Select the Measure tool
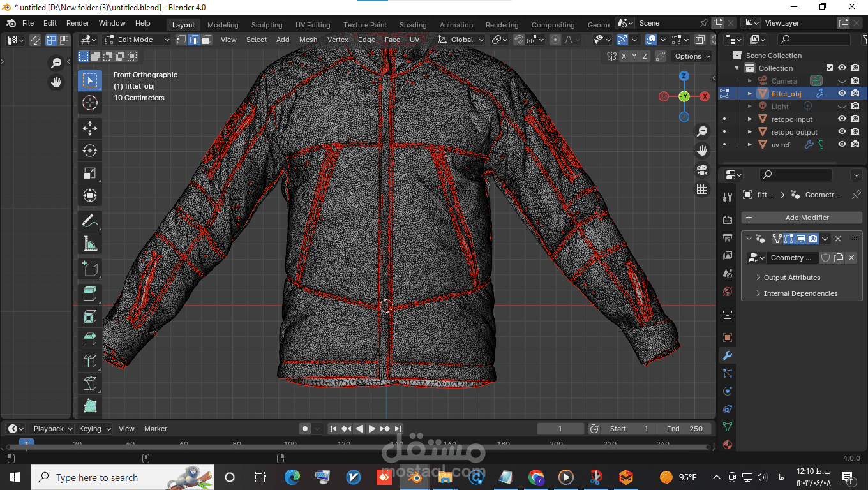The width and height of the screenshot is (868, 490). (90, 244)
